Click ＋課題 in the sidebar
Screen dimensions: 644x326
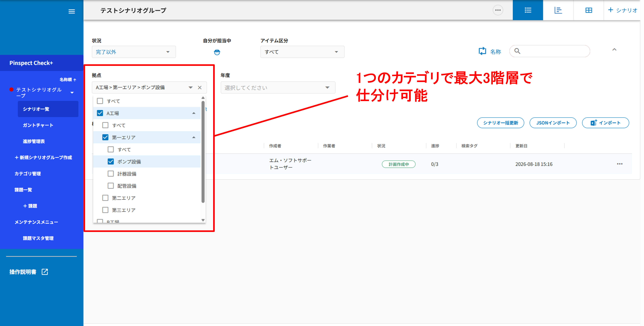pyautogui.click(x=30, y=206)
